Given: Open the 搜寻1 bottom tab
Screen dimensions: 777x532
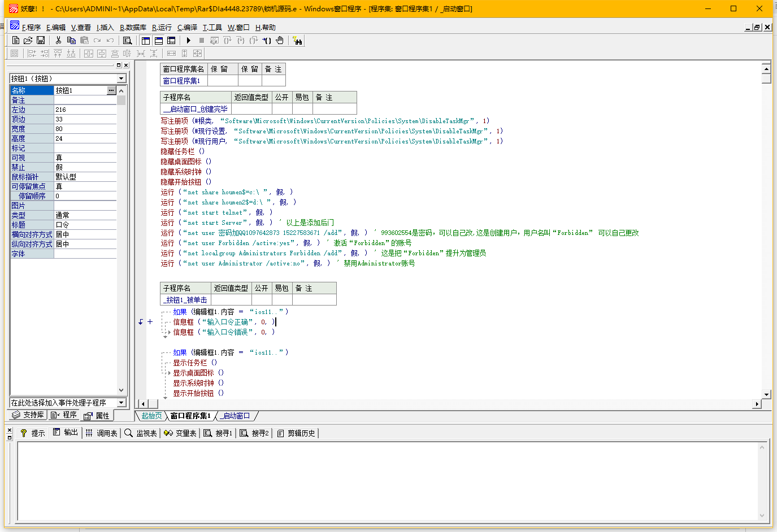Looking at the screenshot, I should tap(218, 433).
